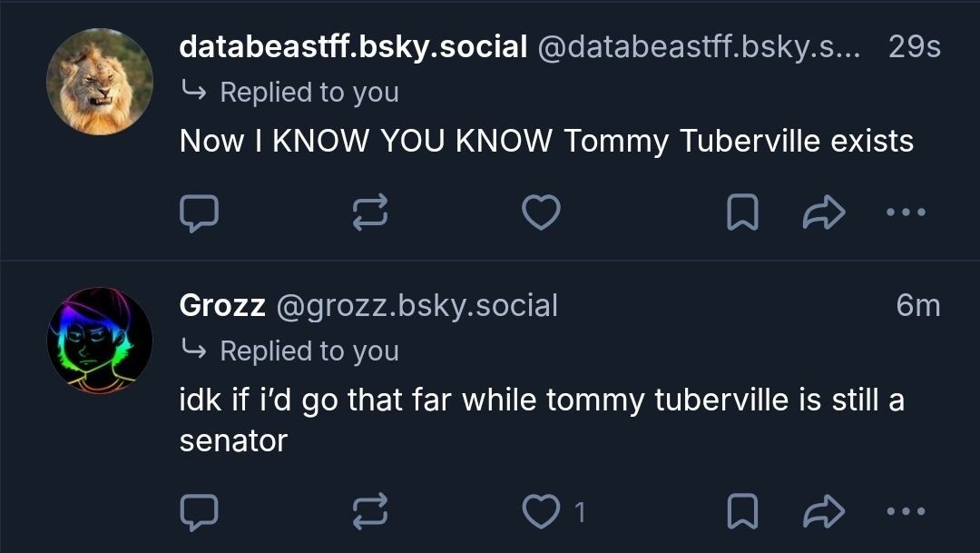Repost databeastff's Tommy Tuberville reply
Screen dimensions: 980x553
click(370, 212)
